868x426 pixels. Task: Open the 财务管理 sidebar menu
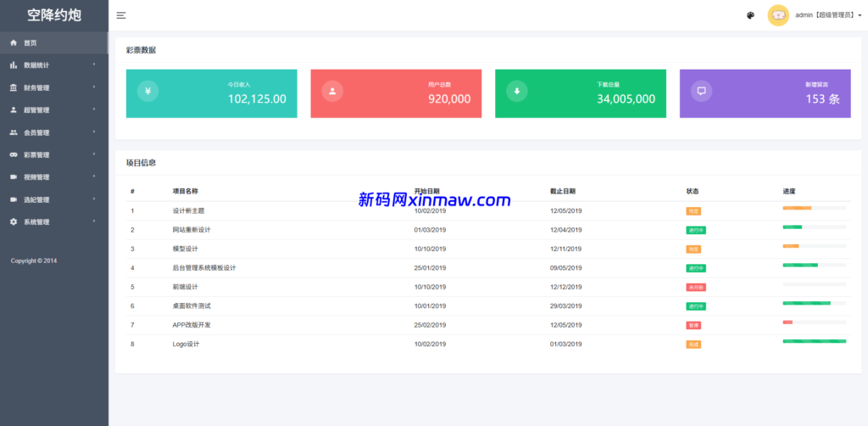pyautogui.click(x=54, y=87)
